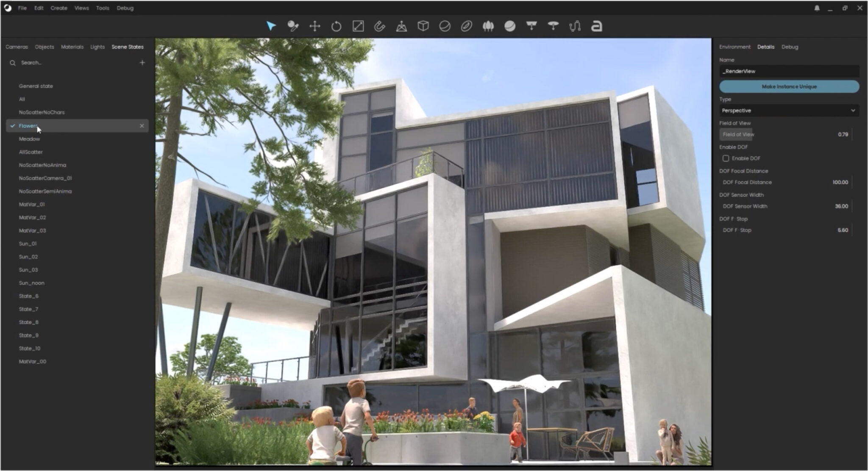This screenshot has height=471, width=868.
Task: Add a new scene state with plus button
Action: pyautogui.click(x=142, y=62)
